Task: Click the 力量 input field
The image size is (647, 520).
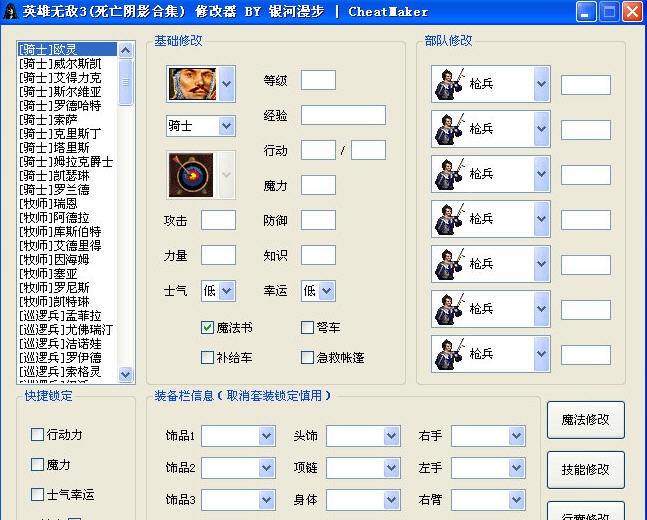Action: 218,255
